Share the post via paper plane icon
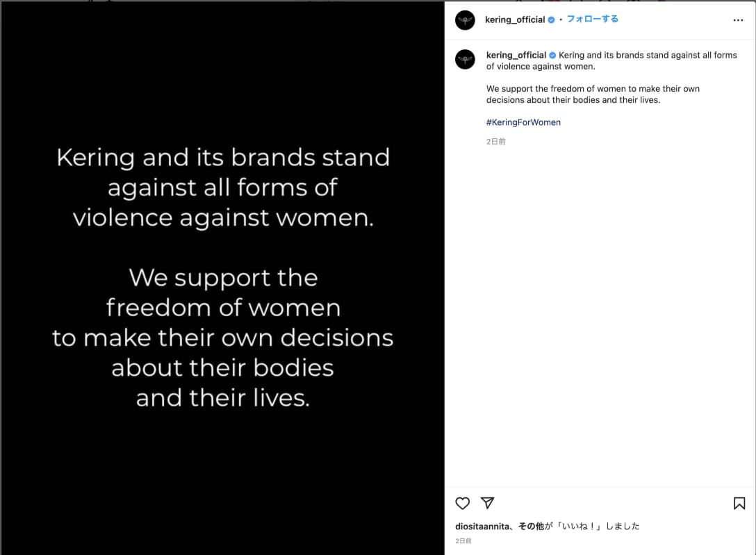The width and height of the screenshot is (756, 555). (488, 503)
